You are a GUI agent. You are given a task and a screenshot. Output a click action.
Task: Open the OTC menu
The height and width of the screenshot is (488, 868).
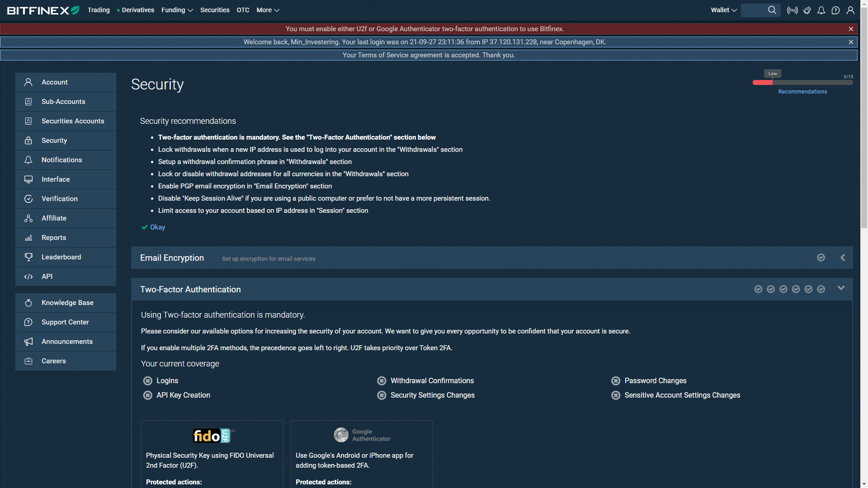243,10
